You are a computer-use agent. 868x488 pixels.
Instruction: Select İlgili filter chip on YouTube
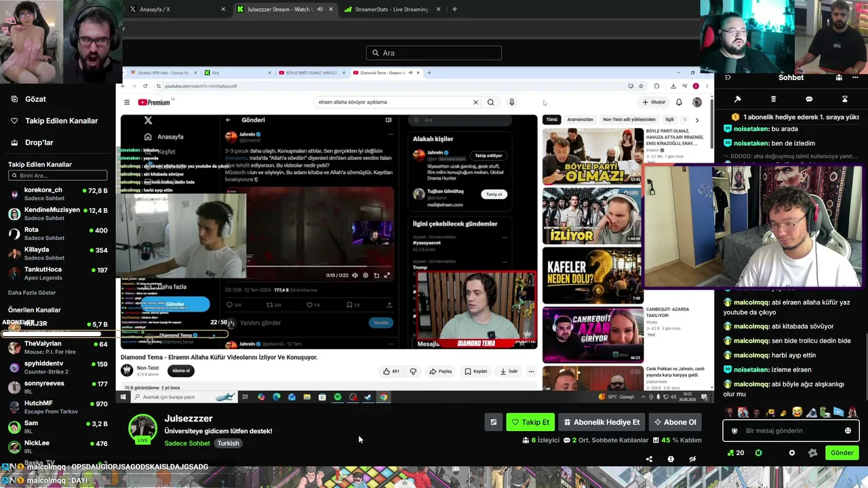[669, 120]
